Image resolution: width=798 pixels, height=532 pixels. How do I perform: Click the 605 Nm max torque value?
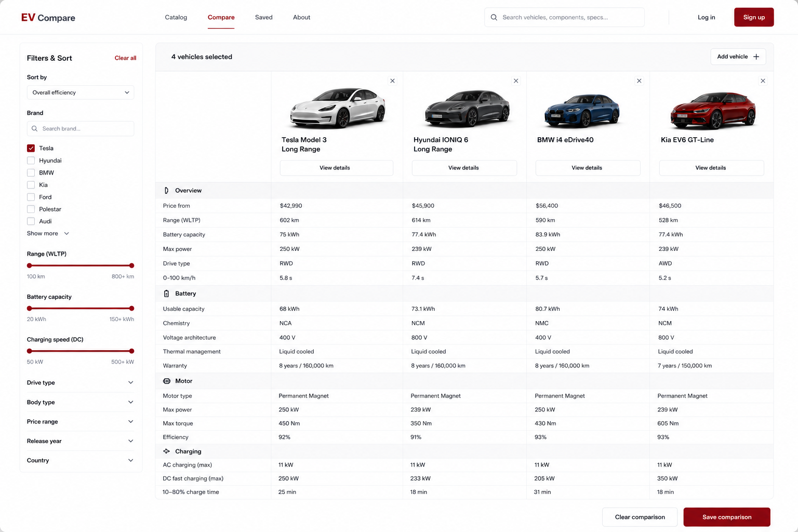(668, 423)
